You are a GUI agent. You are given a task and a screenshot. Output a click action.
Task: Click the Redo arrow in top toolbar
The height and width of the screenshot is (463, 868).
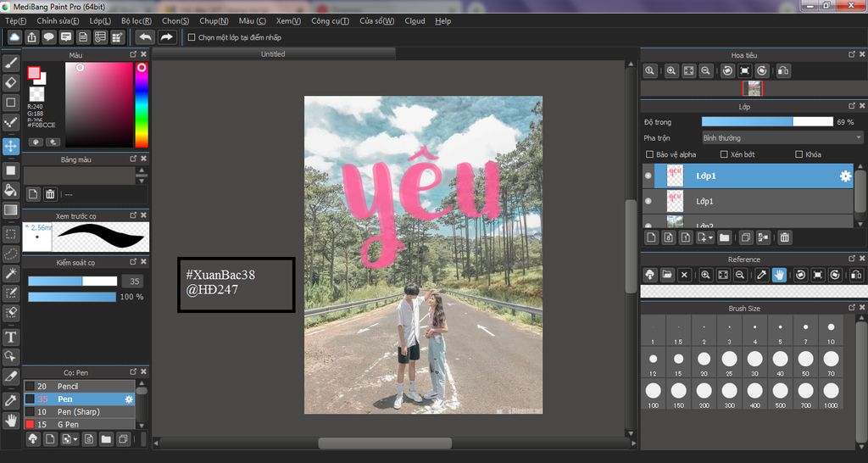(x=166, y=37)
